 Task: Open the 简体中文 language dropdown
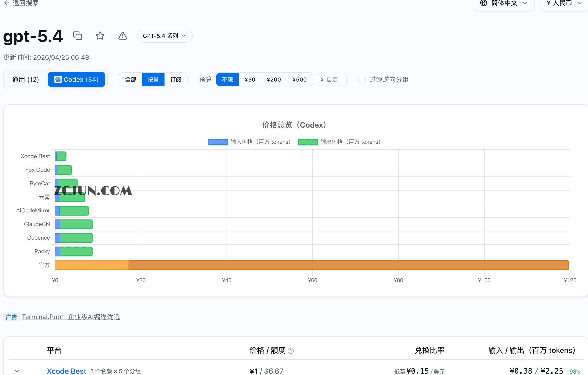click(504, 4)
